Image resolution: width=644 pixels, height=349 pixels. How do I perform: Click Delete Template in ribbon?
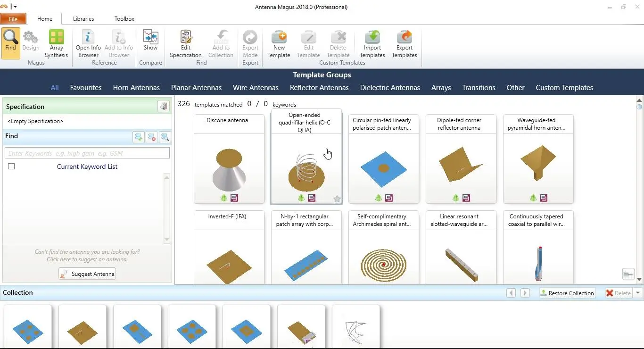click(x=338, y=43)
